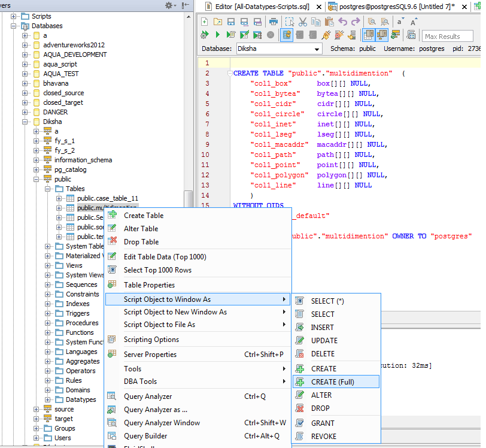
Task: Select Table Properties in context menu
Action: pyautogui.click(x=149, y=285)
